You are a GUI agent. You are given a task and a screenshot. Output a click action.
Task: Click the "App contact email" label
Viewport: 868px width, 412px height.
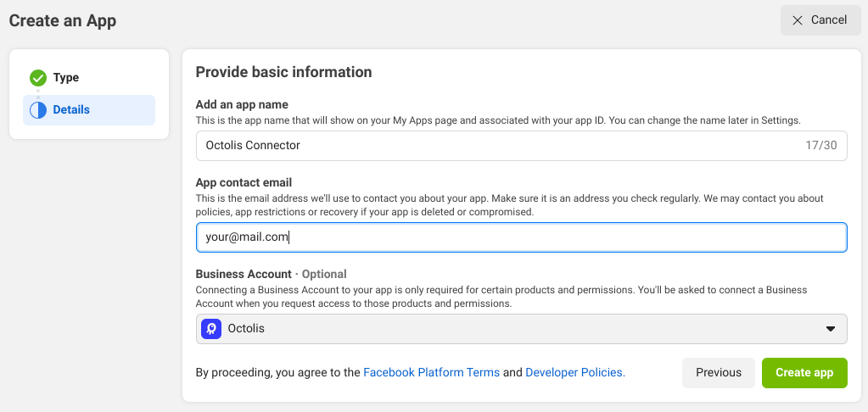(x=244, y=182)
